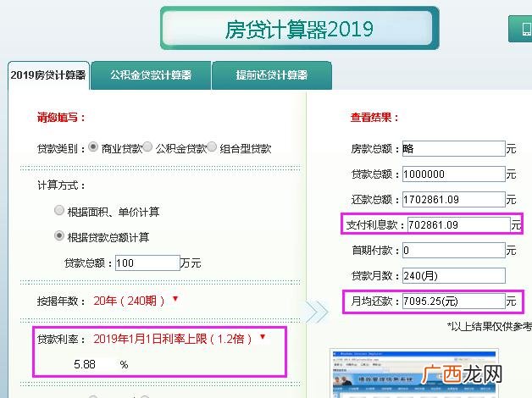Choose 根据贷款总额计算 option
Image resolution: width=532 pixels, height=398 pixels.
(59, 235)
